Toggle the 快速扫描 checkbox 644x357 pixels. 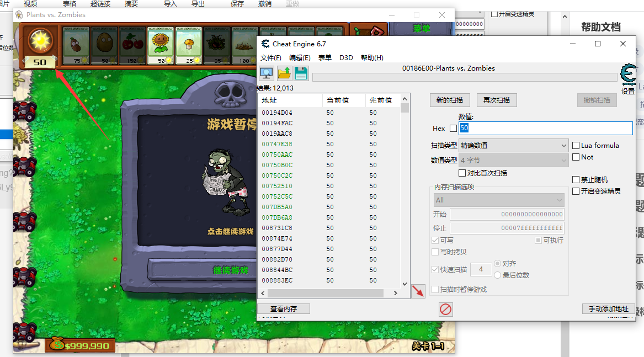point(435,269)
